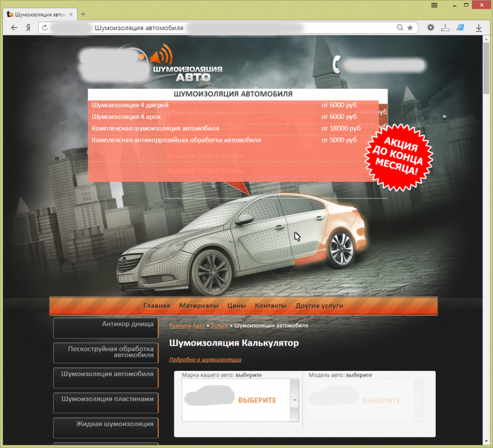Open a new tab with plus button
This screenshot has width=493, height=448.
tap(83, 14)
